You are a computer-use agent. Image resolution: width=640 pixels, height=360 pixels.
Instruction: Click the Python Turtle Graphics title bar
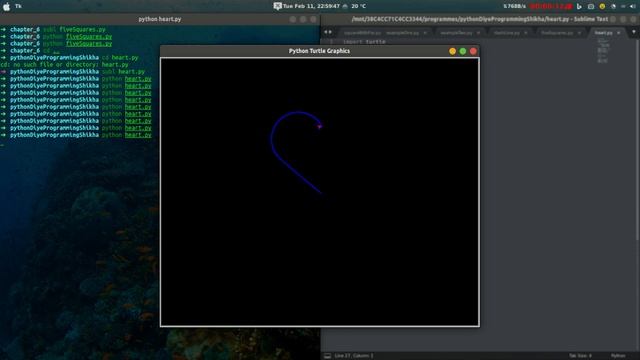(x=319, y=51)
